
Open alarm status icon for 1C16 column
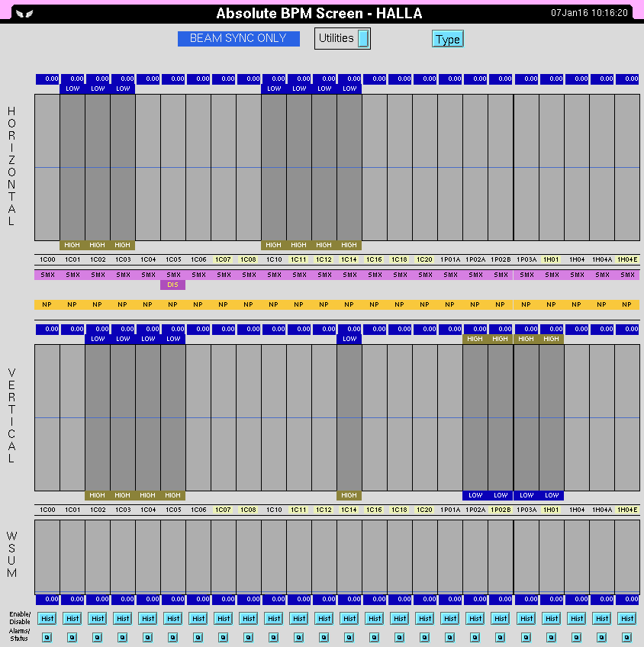pos(374,638)
